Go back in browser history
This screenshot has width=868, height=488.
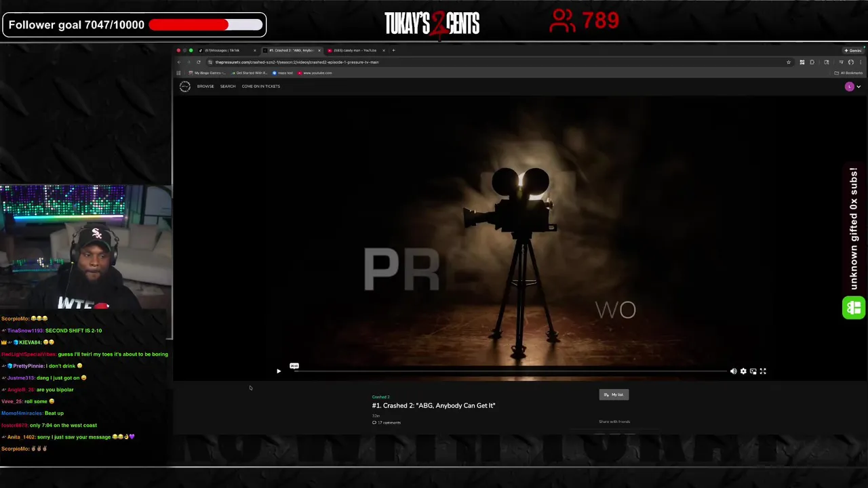179,62
